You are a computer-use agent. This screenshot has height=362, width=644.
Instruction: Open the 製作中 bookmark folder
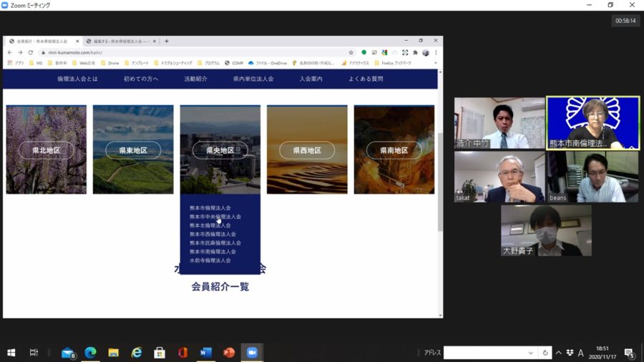pos(57,63)
